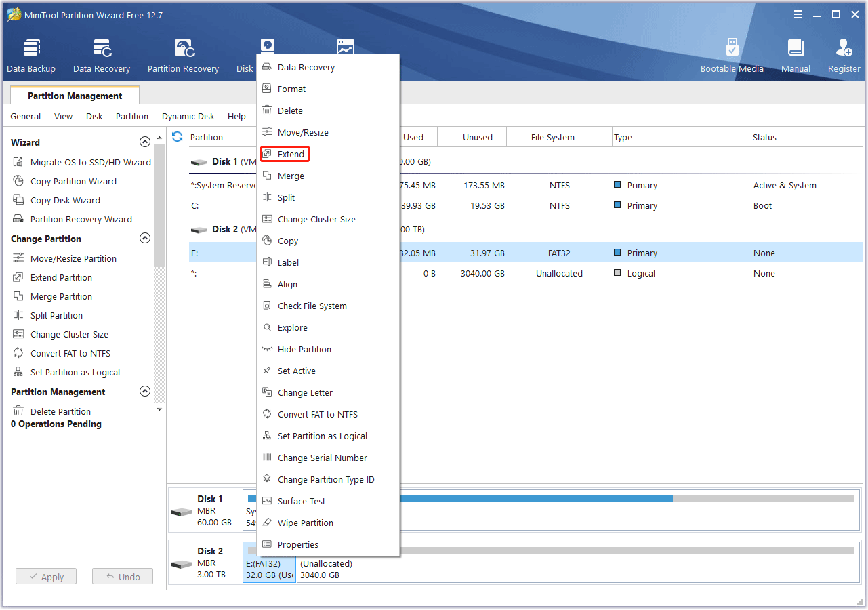Viewport: 868px width, 610px height.
Task: Select Check File System in context menu
Action: [x=328, y=306]
